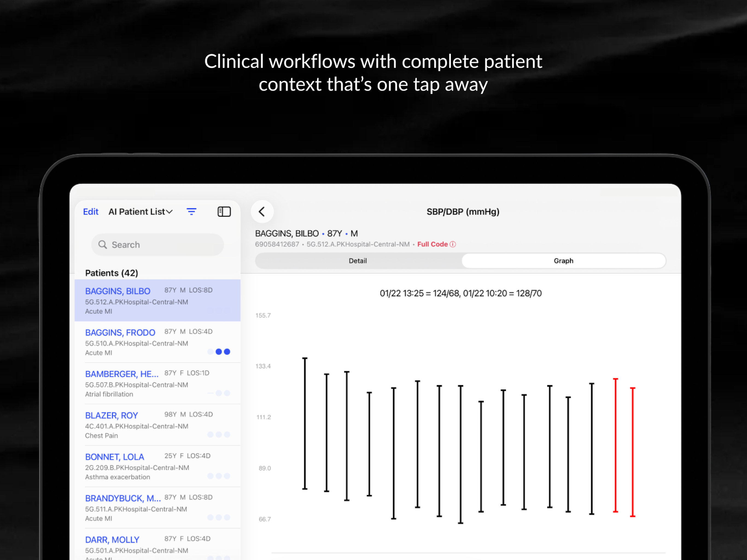Select patient DARR, MOLLY

[x=112, y=540]
